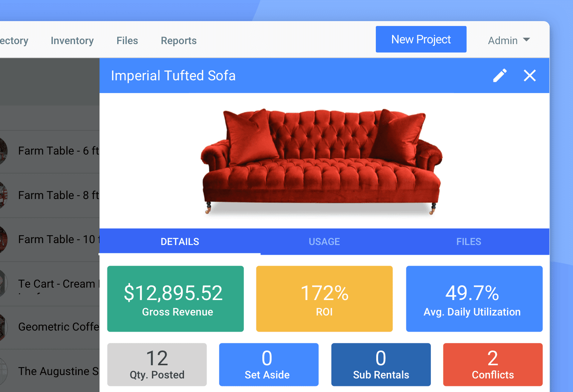Open the Avg. Daily Utilization card
The image size is (573, 392).
coord(474,299)
